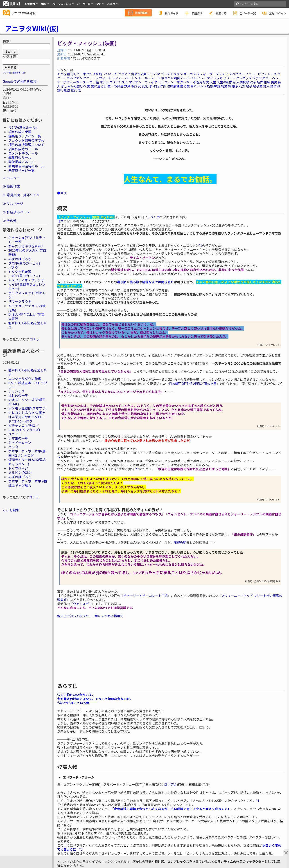This screenshot has width=289, height=868.
Task: Open the りどみ(基本ルール) link
Action: [23, 128]
